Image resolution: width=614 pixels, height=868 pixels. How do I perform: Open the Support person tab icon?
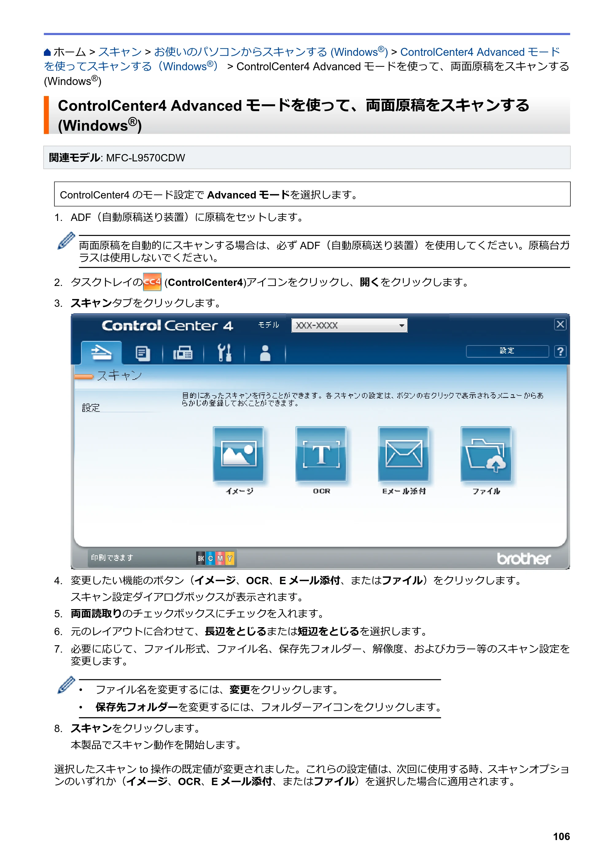click(x=265, y=353)
